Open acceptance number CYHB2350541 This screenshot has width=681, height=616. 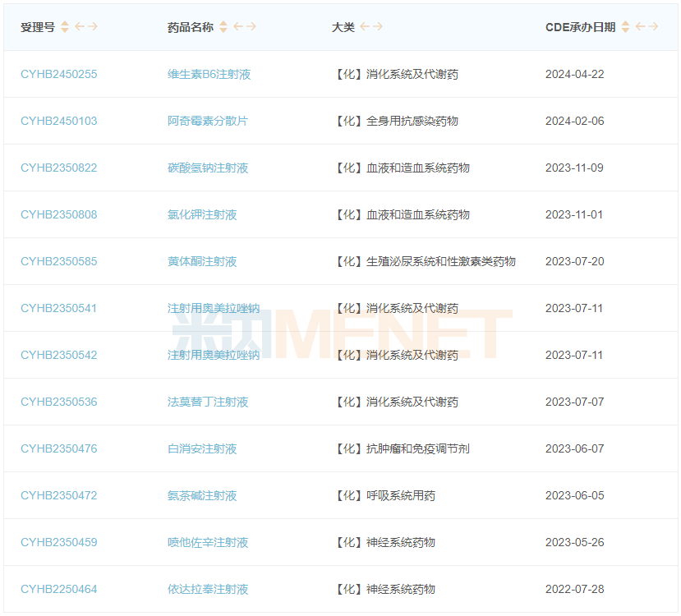pos(58,309)
